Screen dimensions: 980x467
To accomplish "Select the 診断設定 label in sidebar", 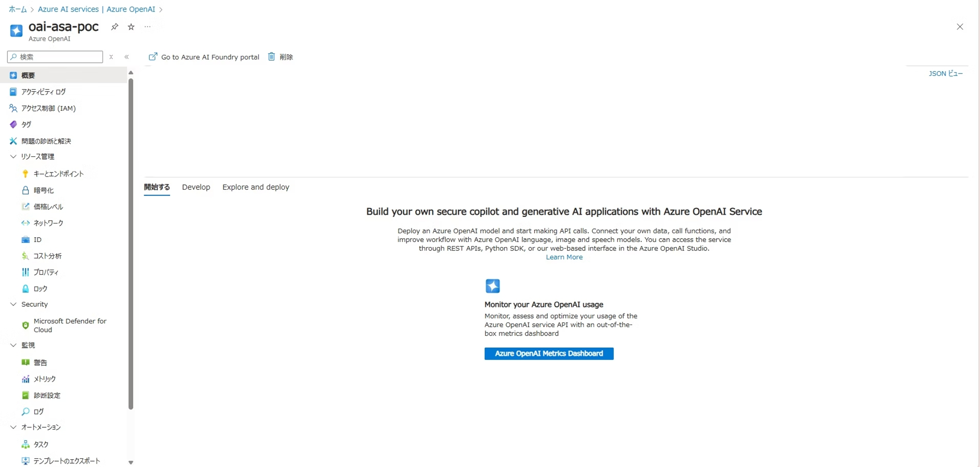I will (x=47, y=395).
